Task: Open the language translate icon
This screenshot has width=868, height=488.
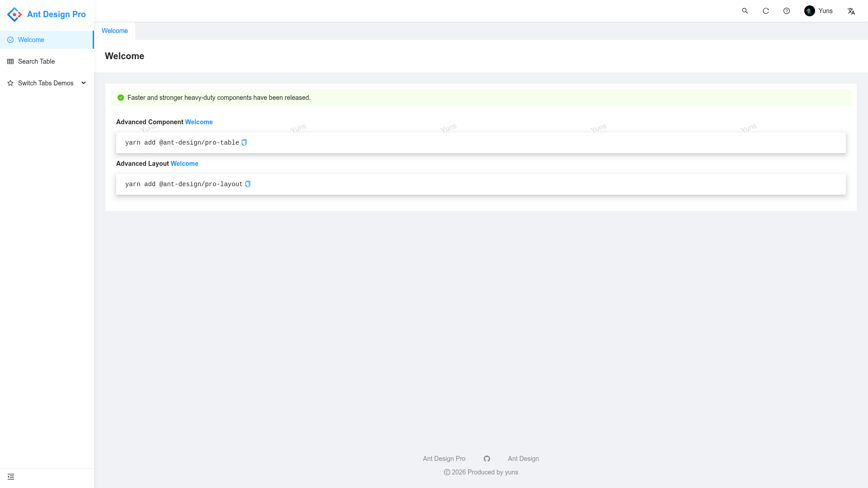Action: [851, 11]
